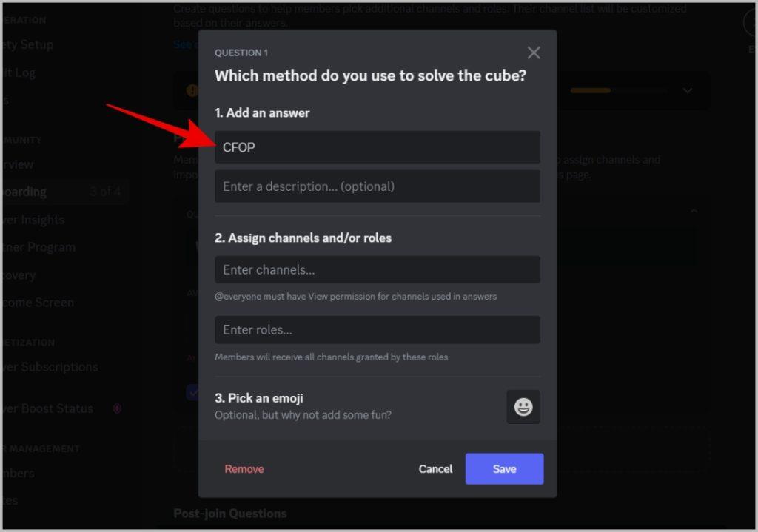Click the boost gem icon in the sidebar

coord(117,408)
